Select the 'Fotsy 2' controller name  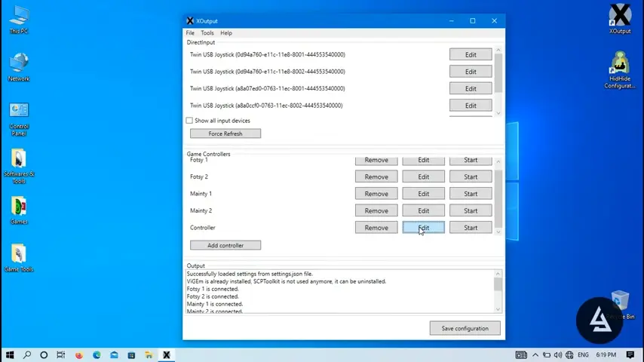199,176
